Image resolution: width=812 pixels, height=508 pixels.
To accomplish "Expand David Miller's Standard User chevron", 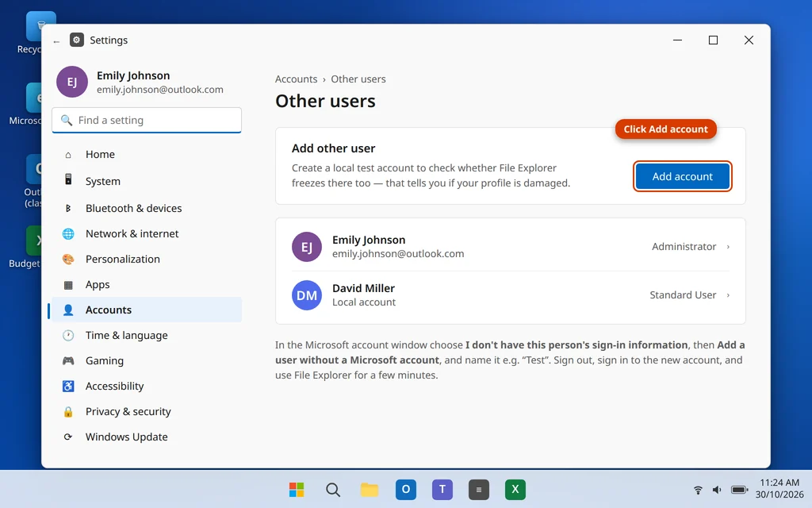I will [x=728, y=295].
